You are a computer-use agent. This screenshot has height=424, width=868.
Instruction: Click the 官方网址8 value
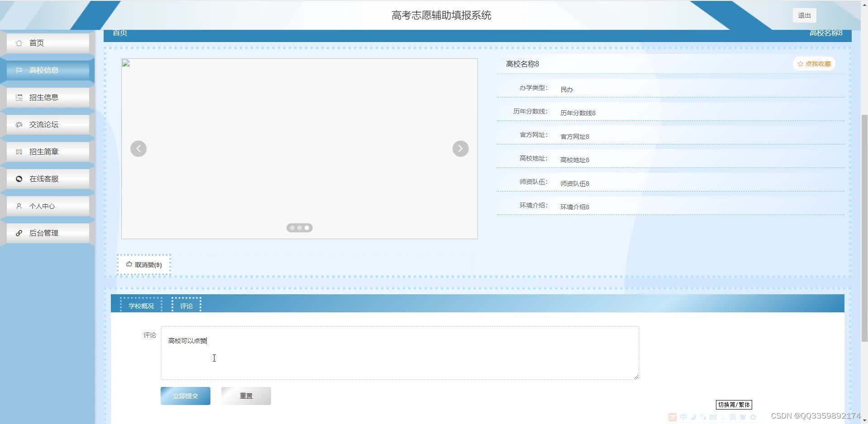(x=575, y=137)
